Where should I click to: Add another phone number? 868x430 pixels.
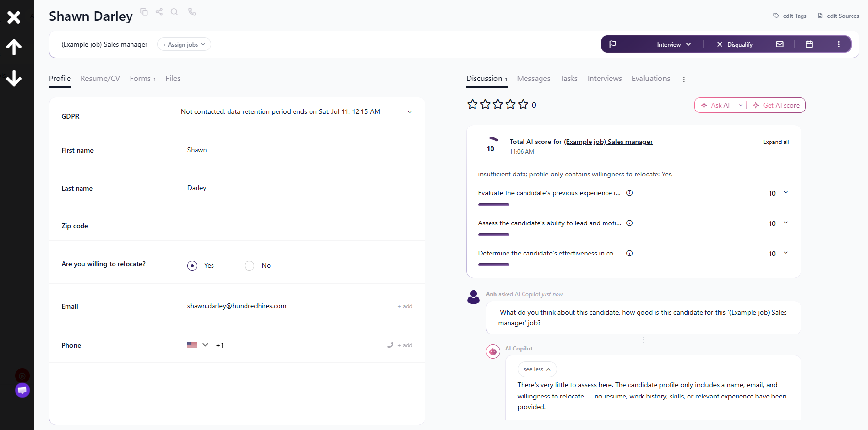pos(405,345)
